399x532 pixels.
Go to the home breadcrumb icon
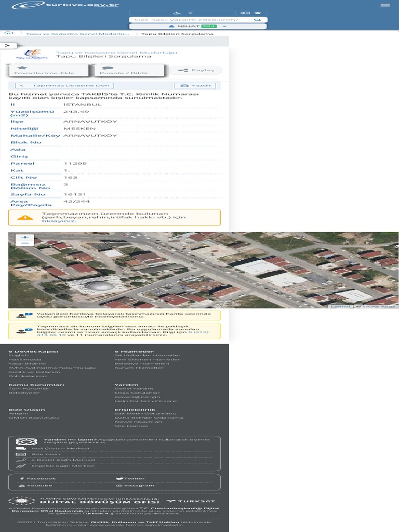coord(9,33)
